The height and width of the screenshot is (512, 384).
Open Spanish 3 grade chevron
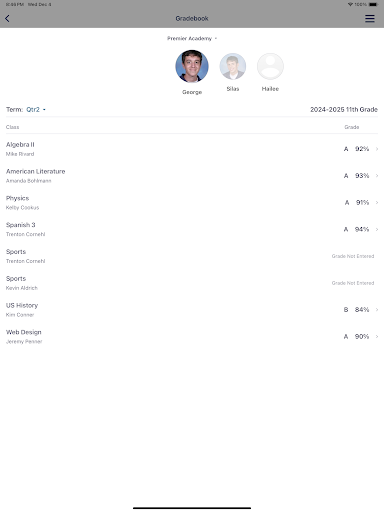pyautogui.click(x=377, y=229)
